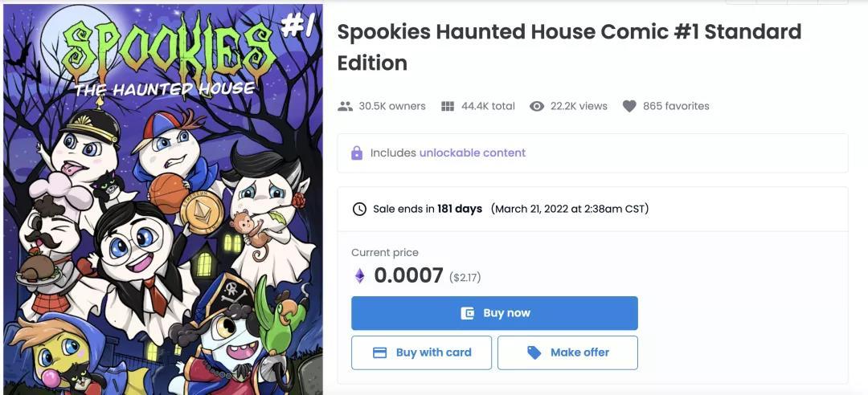Screen dimensions: 868x395
Task: Choose Buy with card
Action: pos(421,352)
